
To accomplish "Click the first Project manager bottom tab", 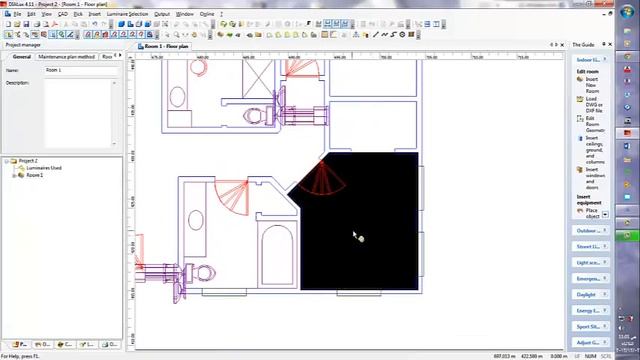I will coord(20,345).
